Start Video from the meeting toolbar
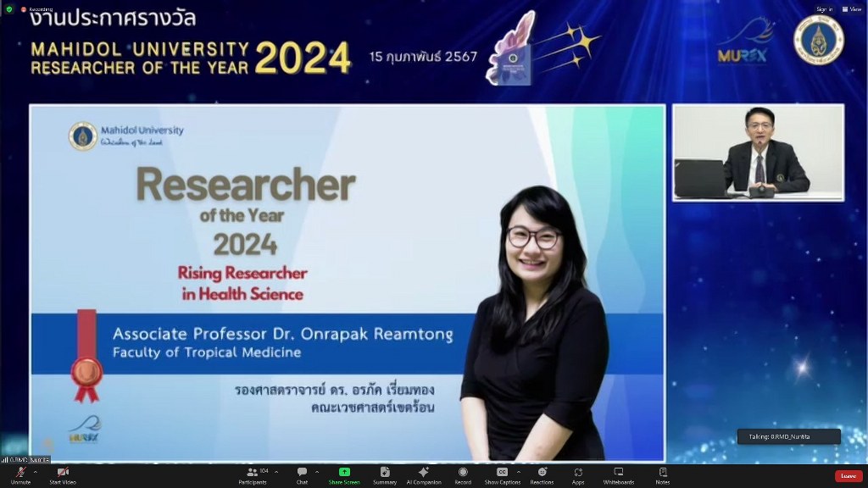Image resolution: width=868 pixels, height=488 pixels. point(63,474)
